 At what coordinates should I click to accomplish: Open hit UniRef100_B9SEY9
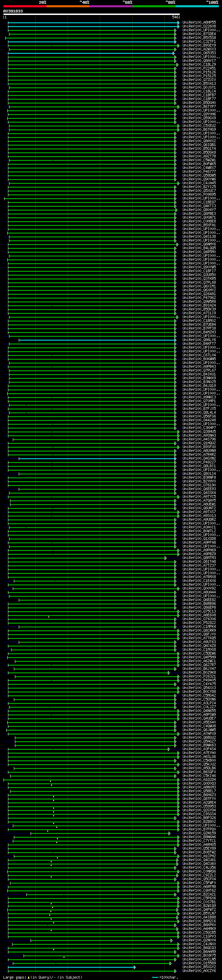coord(199,45)
